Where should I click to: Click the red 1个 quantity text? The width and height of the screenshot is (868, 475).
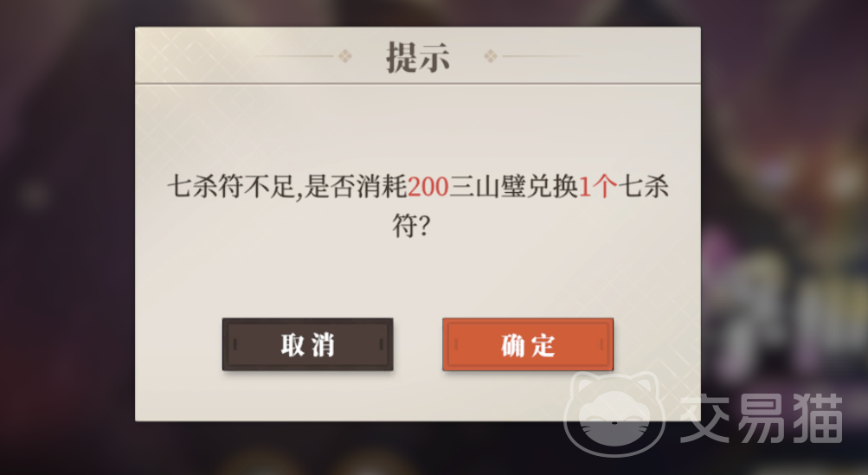click(x=597, y=187)
